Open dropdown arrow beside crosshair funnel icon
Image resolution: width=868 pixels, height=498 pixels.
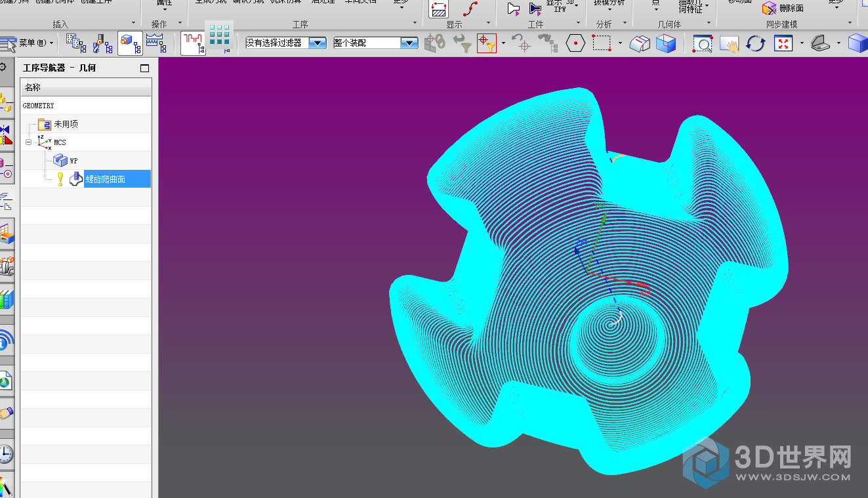tap(503, 44)
